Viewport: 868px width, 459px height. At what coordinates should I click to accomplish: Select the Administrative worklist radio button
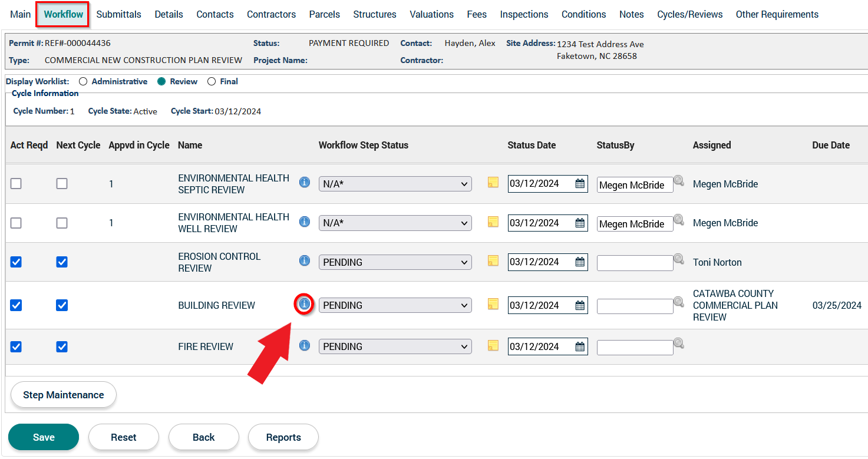point(83,82)
